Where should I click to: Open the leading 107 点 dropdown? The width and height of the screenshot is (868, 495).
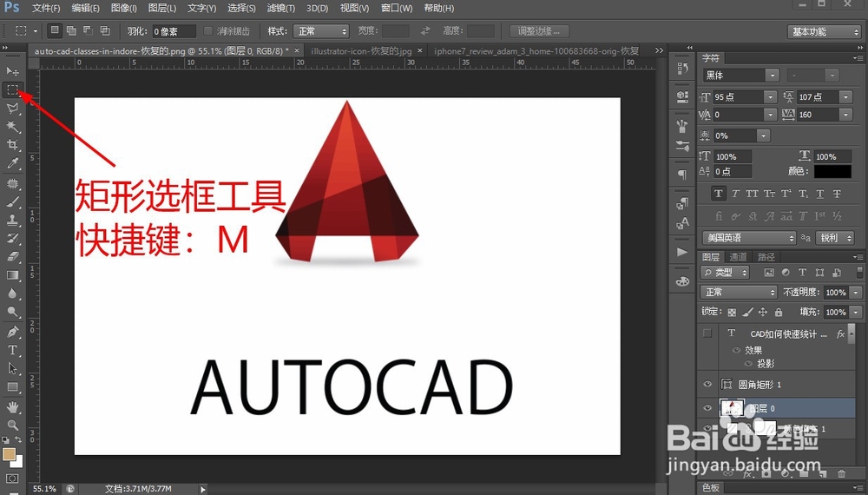click(x=845, y=97)
